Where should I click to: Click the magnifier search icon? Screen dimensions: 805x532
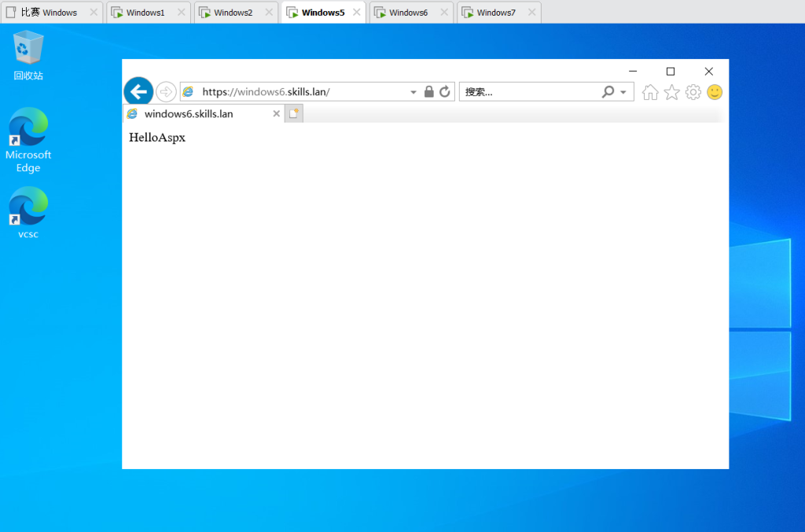pyautogui.click(x=608, y=92)
